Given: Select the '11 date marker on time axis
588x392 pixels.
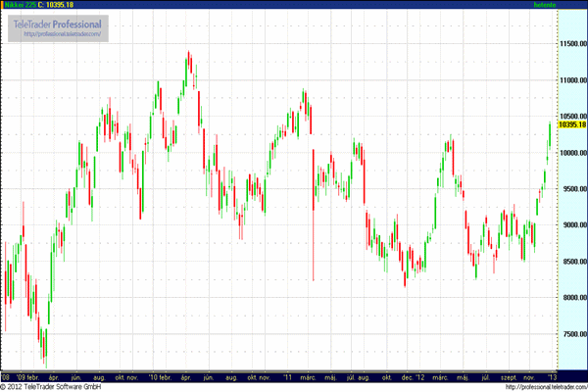Looking at the screenshot, I should click(288, 375).
